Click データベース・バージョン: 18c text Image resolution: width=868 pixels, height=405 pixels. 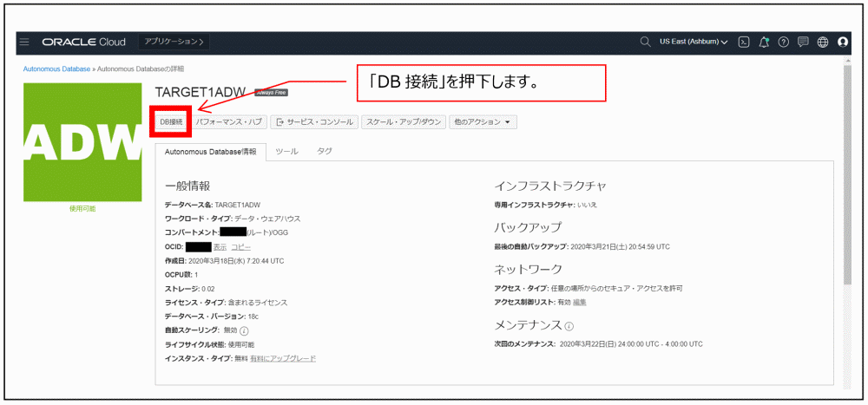(x=212, y=317)
